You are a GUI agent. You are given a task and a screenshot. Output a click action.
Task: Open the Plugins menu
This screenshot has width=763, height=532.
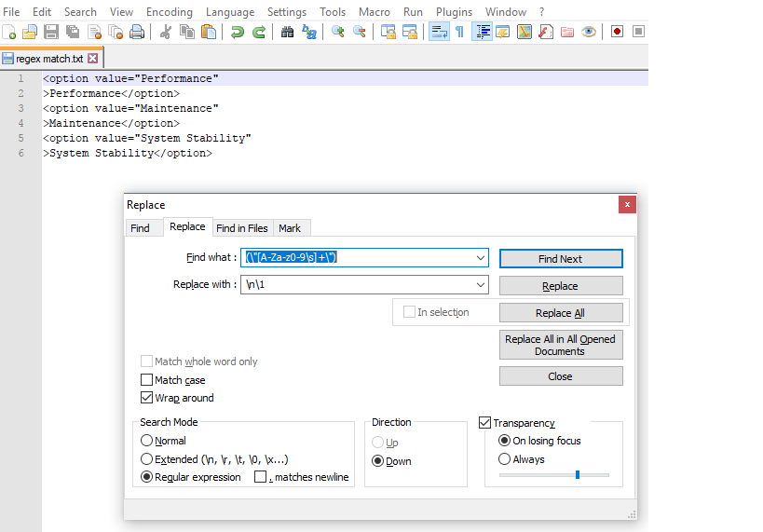point(454,12)
